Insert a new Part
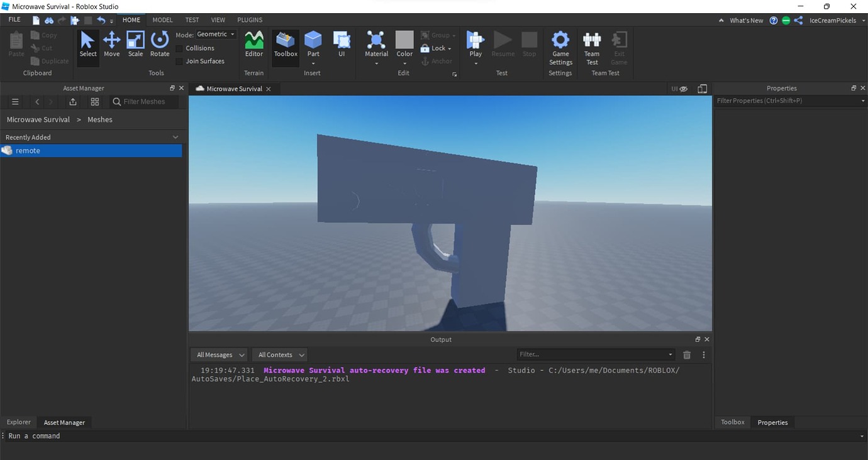This screenshot has height=460, width=868. (x=313, y=44)
